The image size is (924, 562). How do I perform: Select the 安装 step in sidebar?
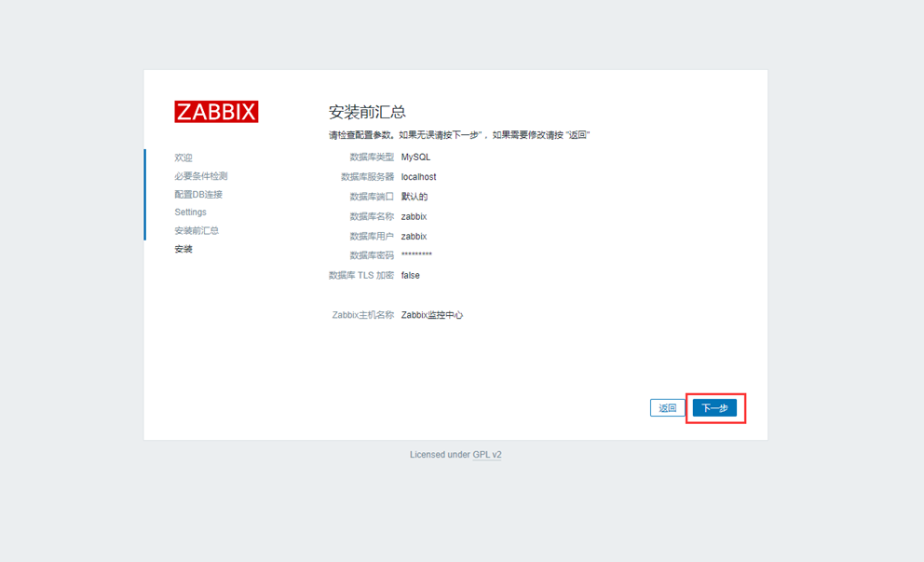(x=183, y=249)
